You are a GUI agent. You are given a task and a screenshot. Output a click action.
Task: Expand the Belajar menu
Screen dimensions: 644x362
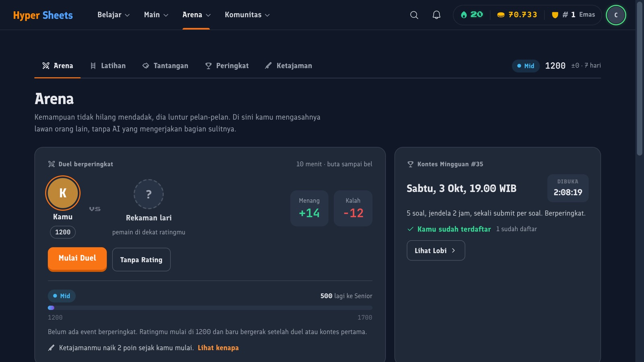[114, 15]
